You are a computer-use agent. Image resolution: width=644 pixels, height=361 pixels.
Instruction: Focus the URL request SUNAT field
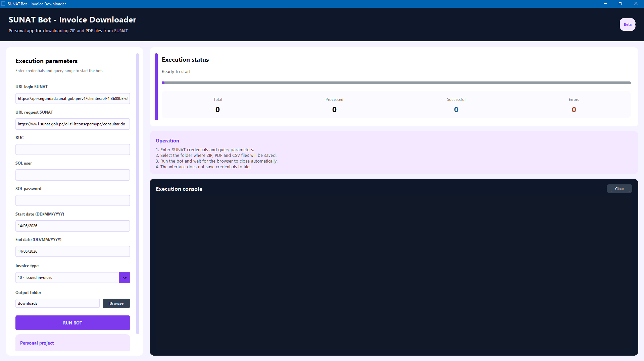[72, 124]
